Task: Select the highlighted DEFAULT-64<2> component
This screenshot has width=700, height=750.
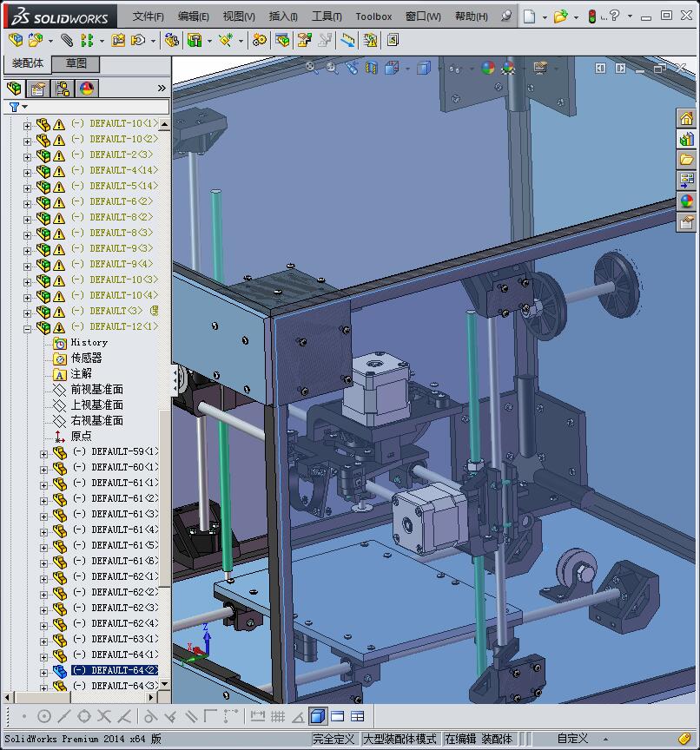Action: tap(115, 670)
